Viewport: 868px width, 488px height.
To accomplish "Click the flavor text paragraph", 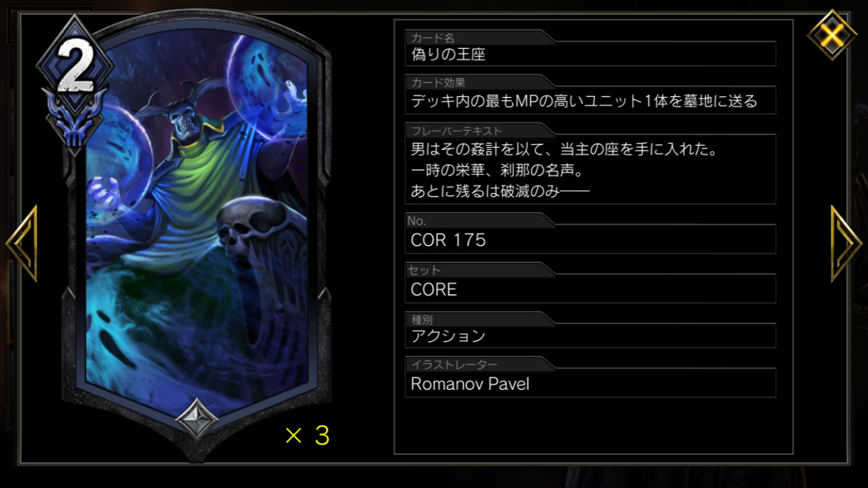I will click(x=590, y=170).
